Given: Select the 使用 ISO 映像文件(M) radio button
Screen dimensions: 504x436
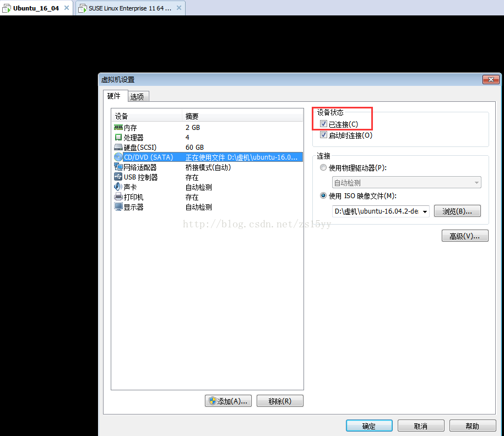Looking at the screenshot, I should [x=323, y=195].
